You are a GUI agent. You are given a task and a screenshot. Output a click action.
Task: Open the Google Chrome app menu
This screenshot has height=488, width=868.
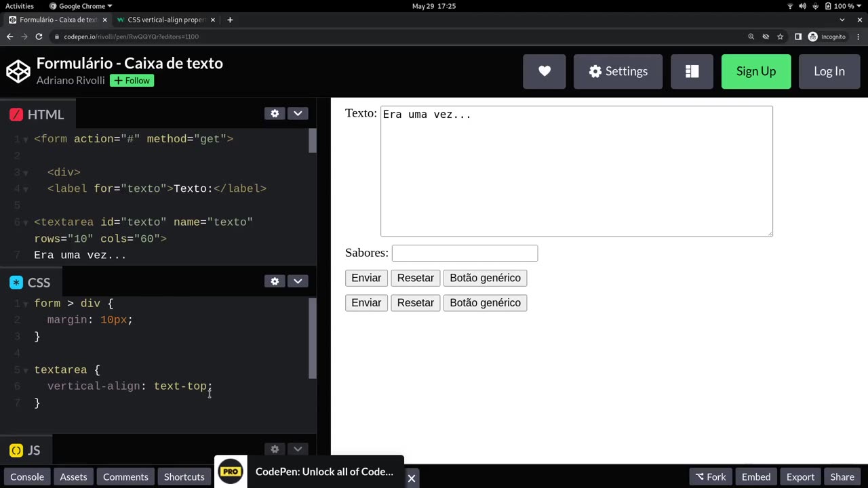pos(81,6)
